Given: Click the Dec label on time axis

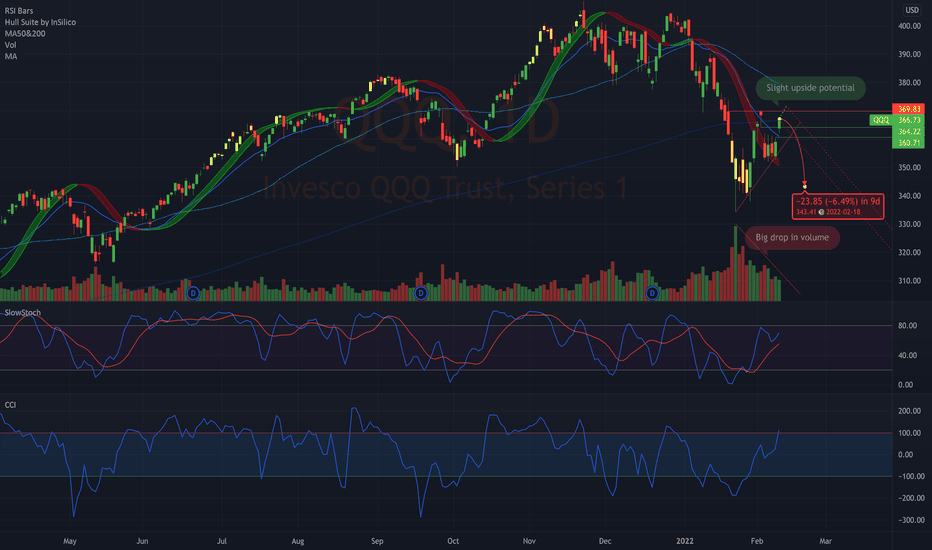Looking at the screenshot, I should [x=605, y=541].
